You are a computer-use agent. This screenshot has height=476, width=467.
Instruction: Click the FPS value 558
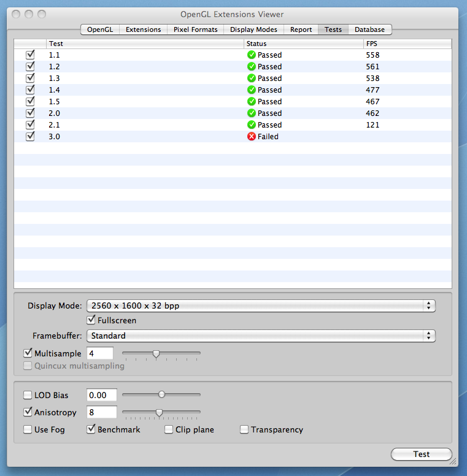click(x=372, y=55)
